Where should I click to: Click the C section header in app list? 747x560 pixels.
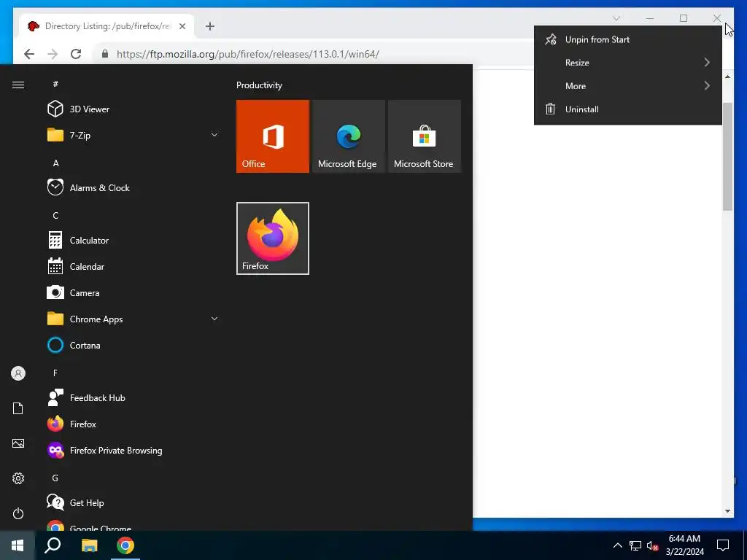point(55,216)
